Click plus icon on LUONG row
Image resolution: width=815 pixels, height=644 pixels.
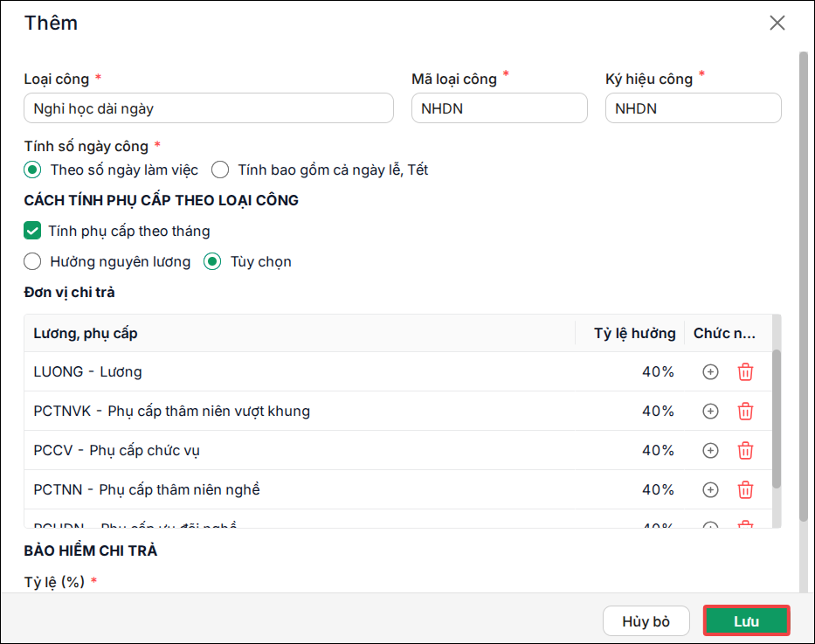click(x=710, y=371)
